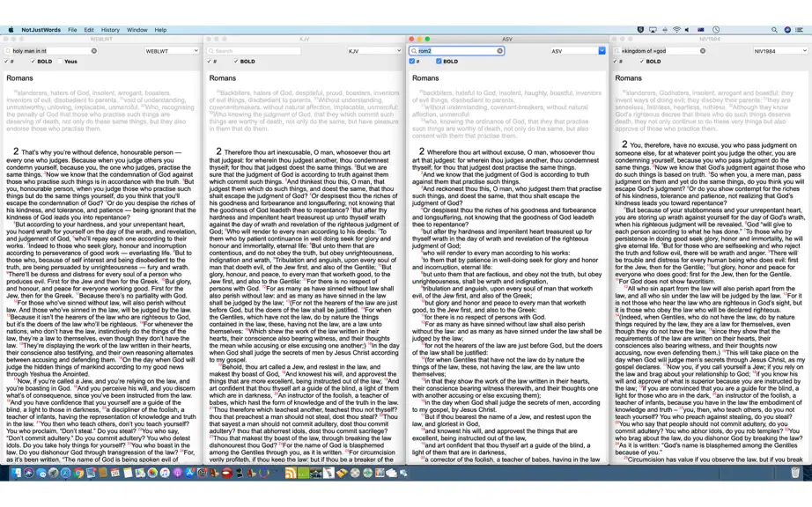Screen dimensions: 812x507
Task: Open the Wi-Fi status menu
Action: pos(677,30)
